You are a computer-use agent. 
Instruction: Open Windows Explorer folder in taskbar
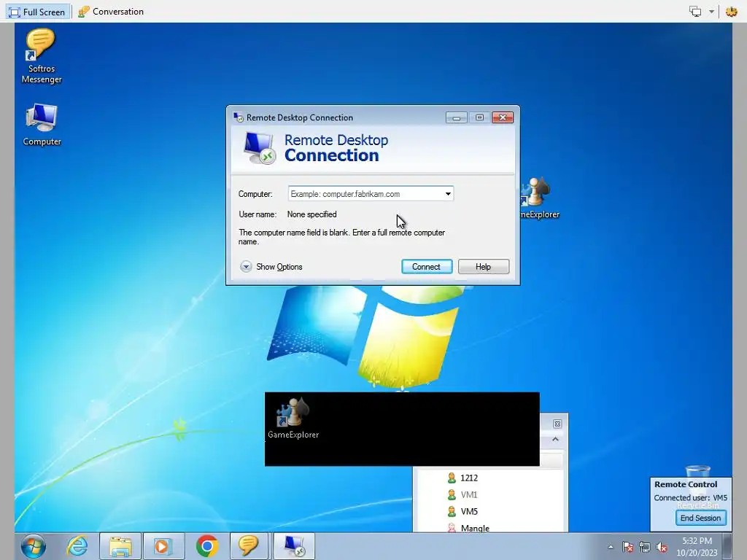pyautogui.click(x=120, y=546)
